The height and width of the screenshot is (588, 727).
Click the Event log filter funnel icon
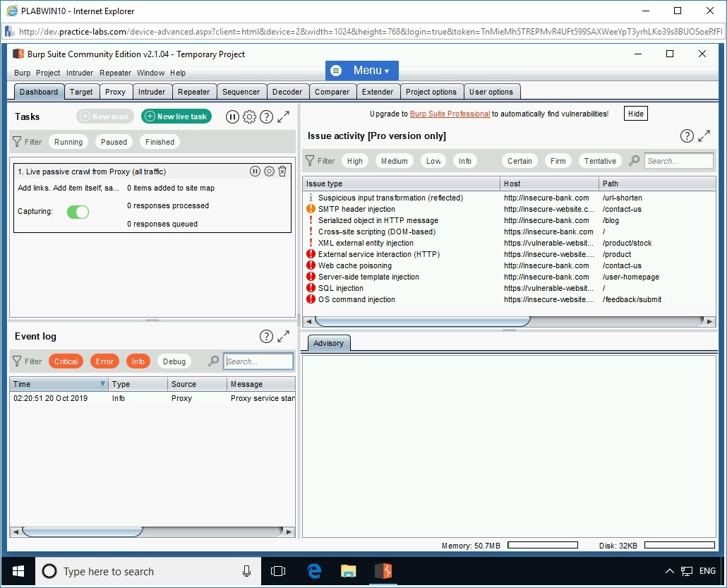point(16,361)
